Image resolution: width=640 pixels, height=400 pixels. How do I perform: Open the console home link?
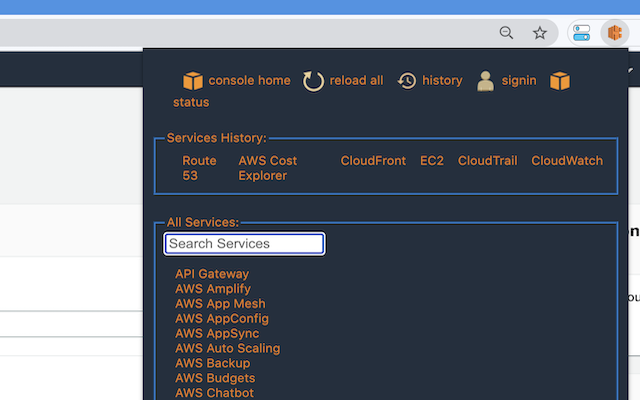249,80
